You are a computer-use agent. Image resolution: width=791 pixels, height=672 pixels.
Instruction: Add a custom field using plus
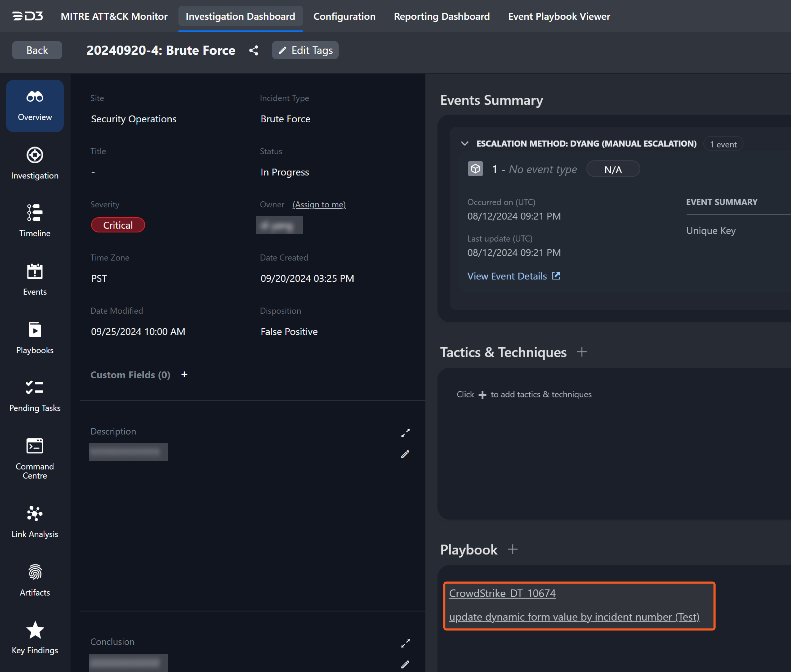(184, 375)
